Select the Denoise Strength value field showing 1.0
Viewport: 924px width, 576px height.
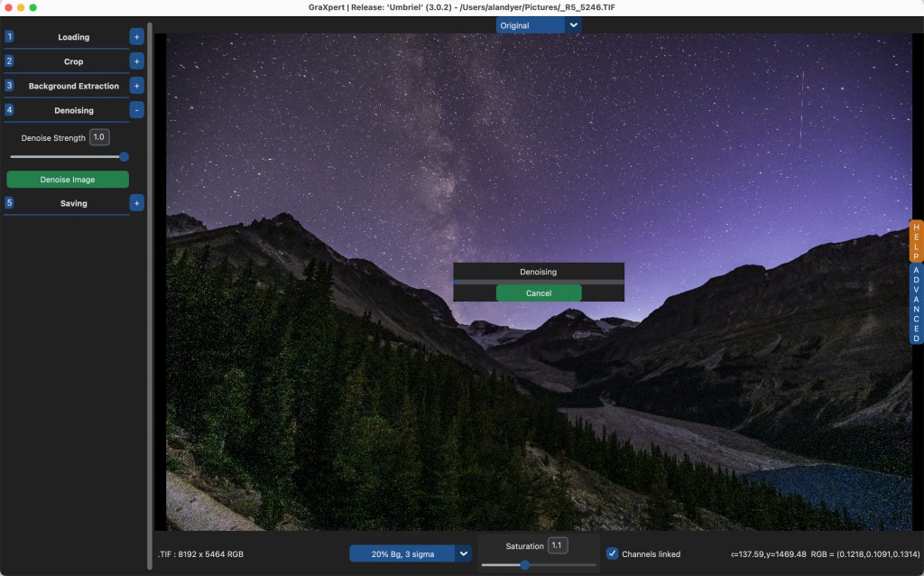97,136
